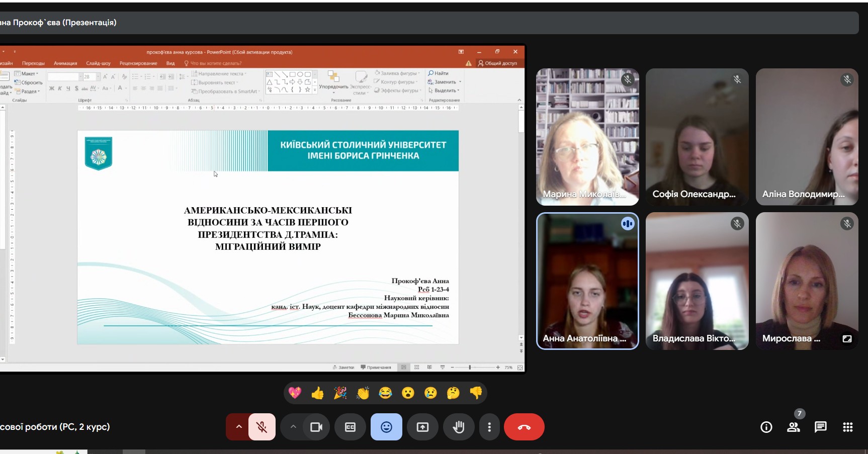Open the Рецензирование ribbon tab
Viewport: 868px width, 454px height.
pyautogui.click(x=138, y=63)
